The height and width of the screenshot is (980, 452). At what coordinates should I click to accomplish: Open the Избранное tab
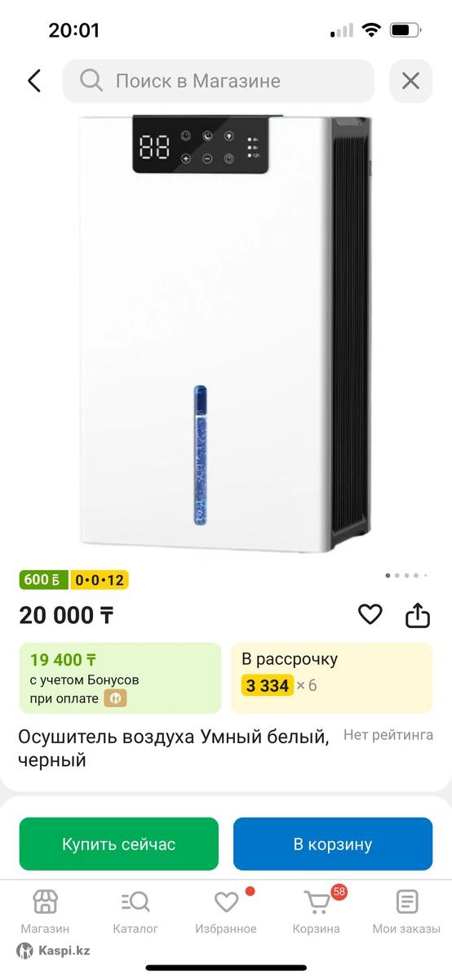226,912
